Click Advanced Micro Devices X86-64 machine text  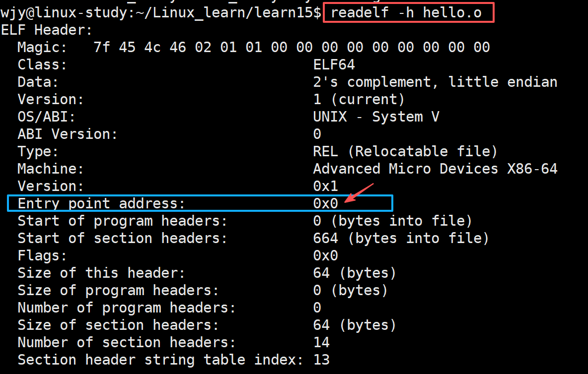435,169
